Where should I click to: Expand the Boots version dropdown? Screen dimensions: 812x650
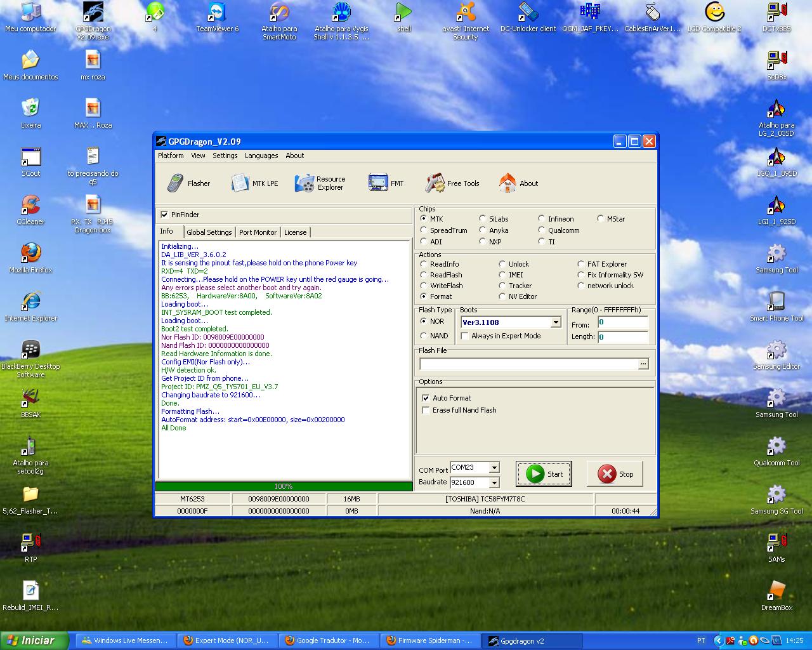pyautogui.click(x=556, y=322)
